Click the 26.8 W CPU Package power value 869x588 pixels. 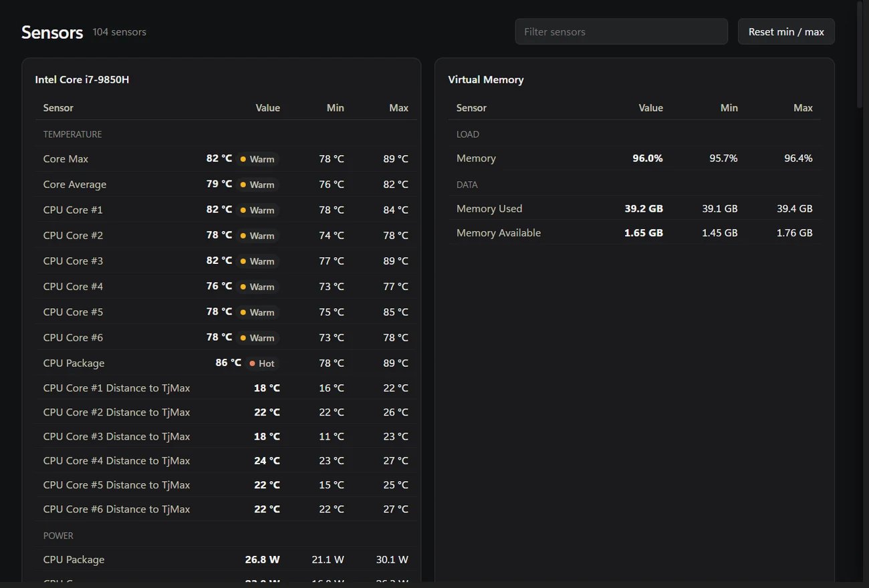[x=262, y=559]
